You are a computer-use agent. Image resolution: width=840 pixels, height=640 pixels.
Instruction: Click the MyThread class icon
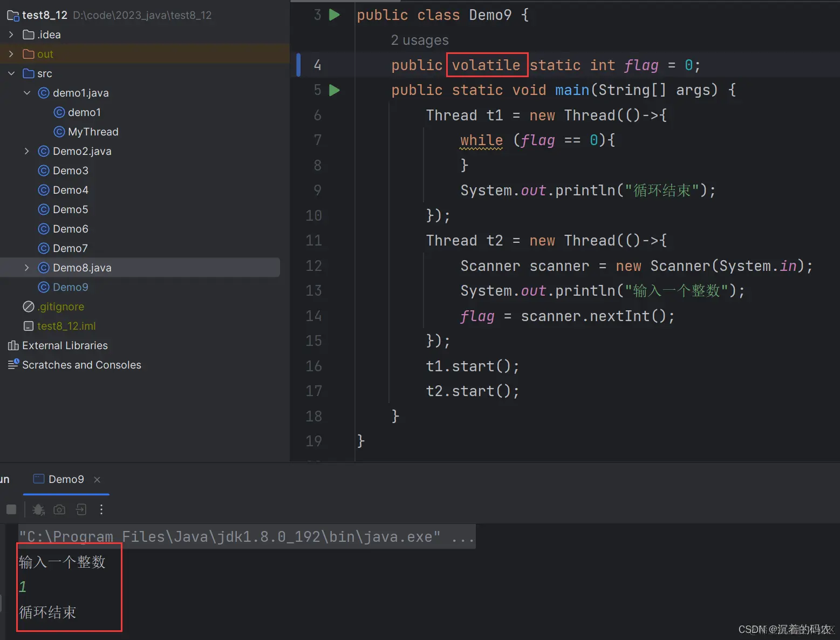(x=59, y=132)
